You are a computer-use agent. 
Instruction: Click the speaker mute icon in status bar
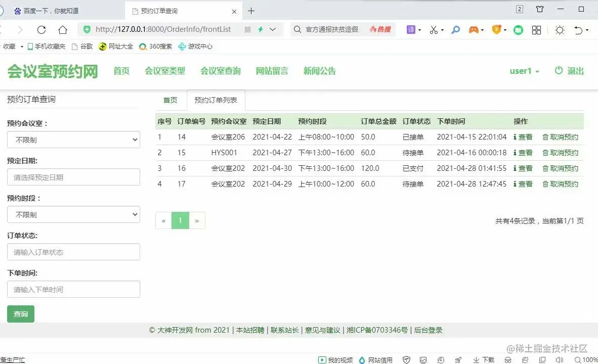(560, 360)
